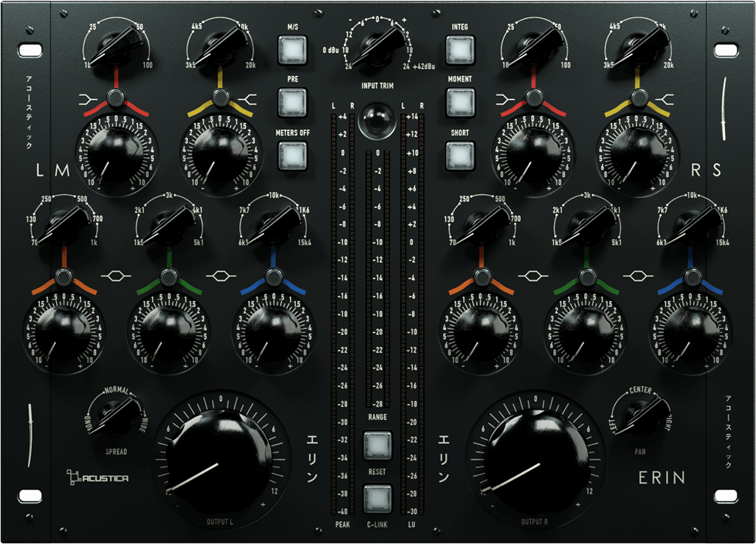Viewport: 756px width, 544px height.
Task: Select the SHORT loudness mode
Action: click(459, 154)
